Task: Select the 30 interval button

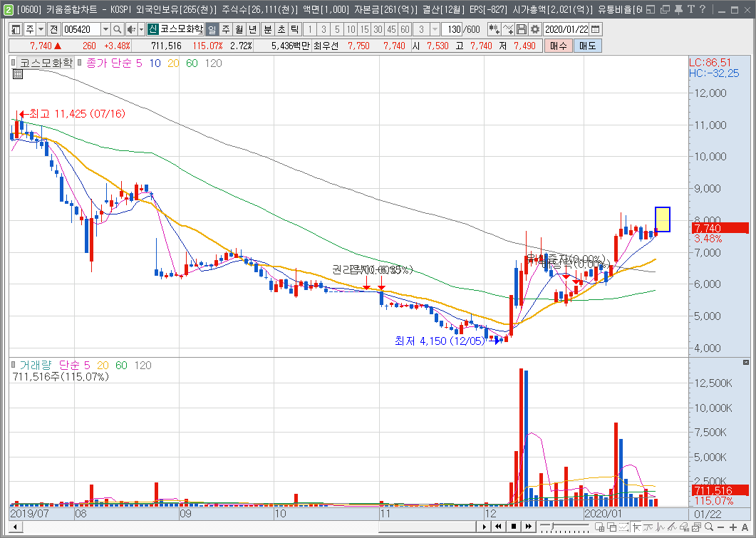Action: coord(378,29)
